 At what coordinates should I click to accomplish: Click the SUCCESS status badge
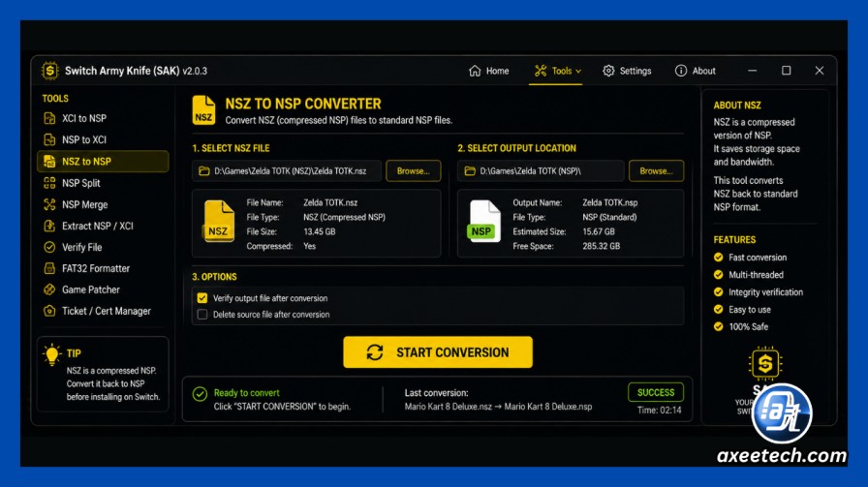(656, 392)
